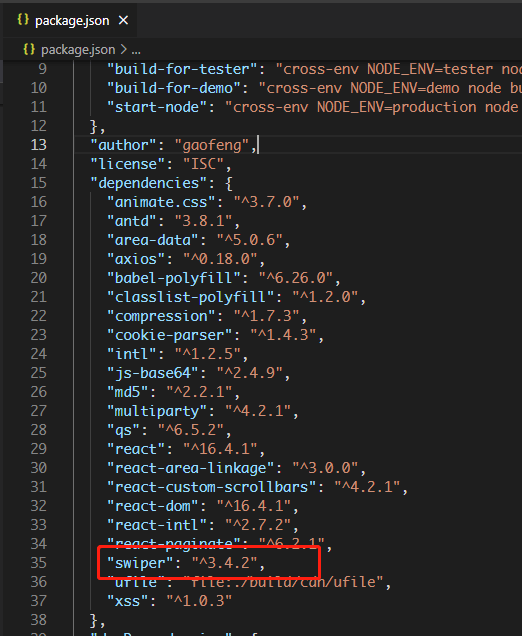Click the "area-data" dependency name

click(x=153, y=240)
